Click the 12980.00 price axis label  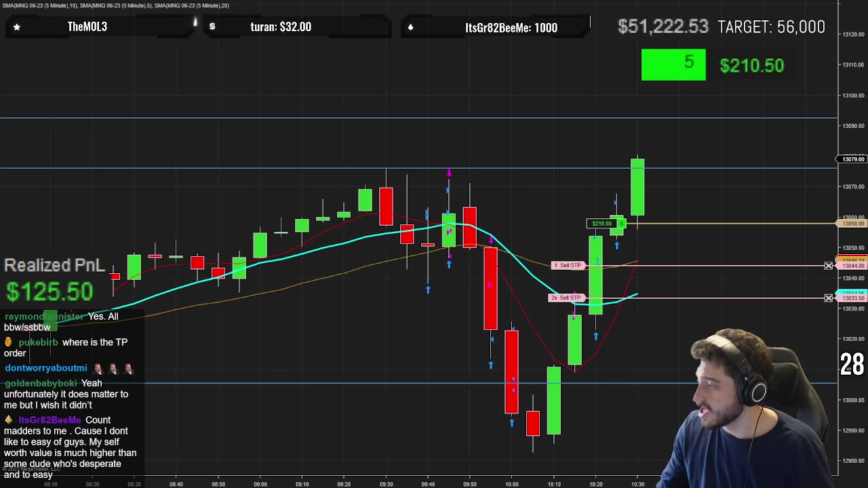852,461
